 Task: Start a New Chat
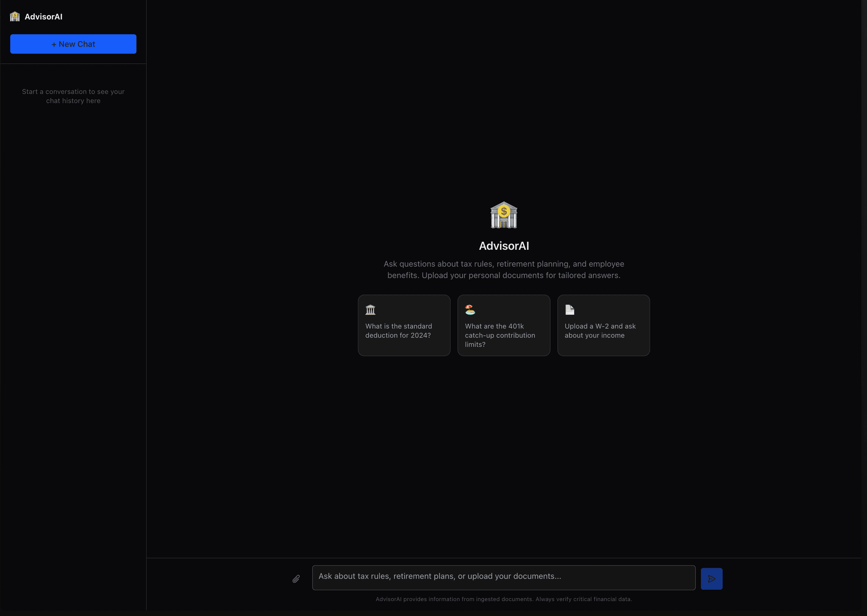[x=73, y=44]
